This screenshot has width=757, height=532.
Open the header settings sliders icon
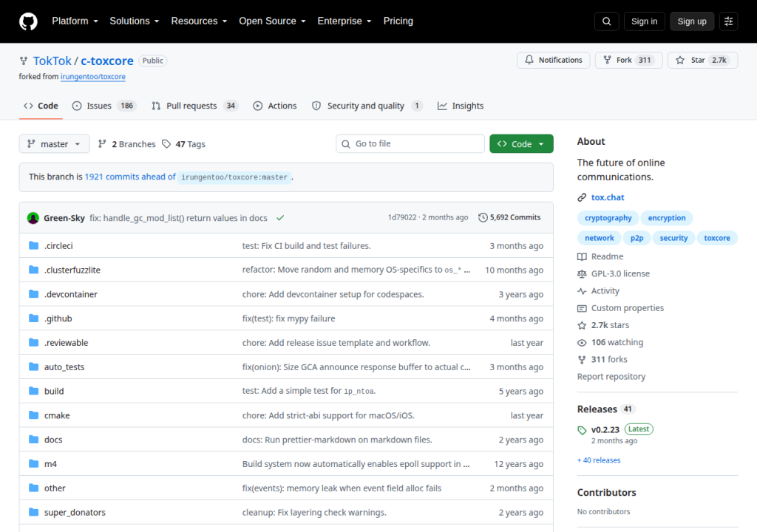(728, 21)
